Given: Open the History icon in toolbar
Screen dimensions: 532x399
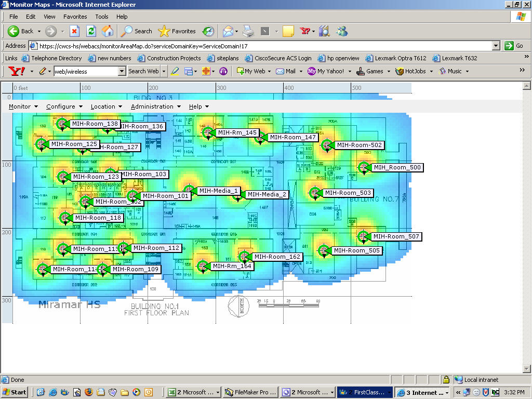Looking at the screenshot, I should 208,31.
